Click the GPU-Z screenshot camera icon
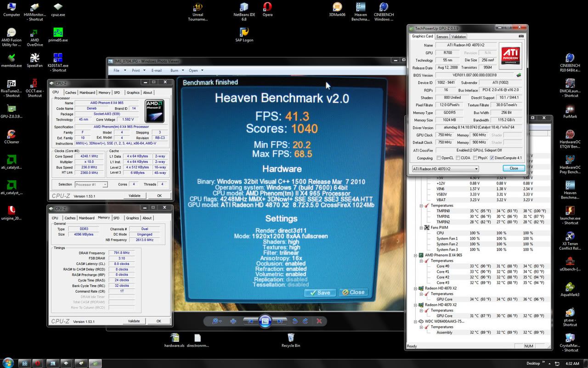588x368 pixels. pos(521,36)
